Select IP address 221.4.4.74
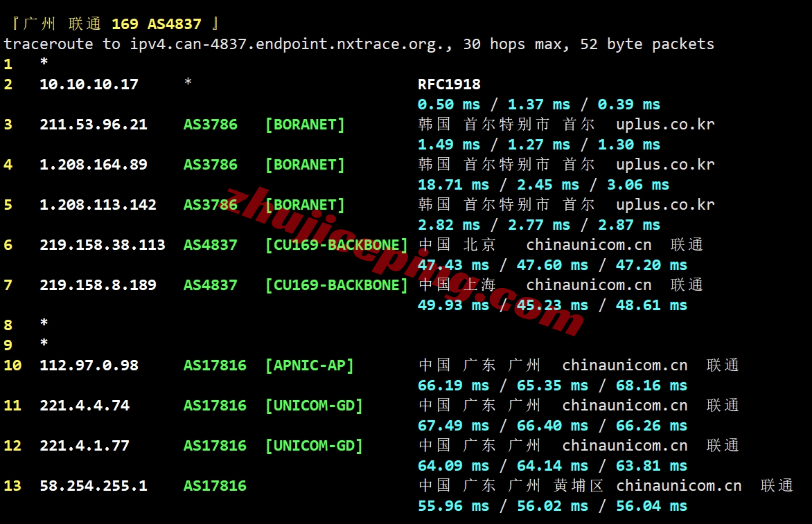The width and height of the screenshot is (812, 524). click(85, 406)
